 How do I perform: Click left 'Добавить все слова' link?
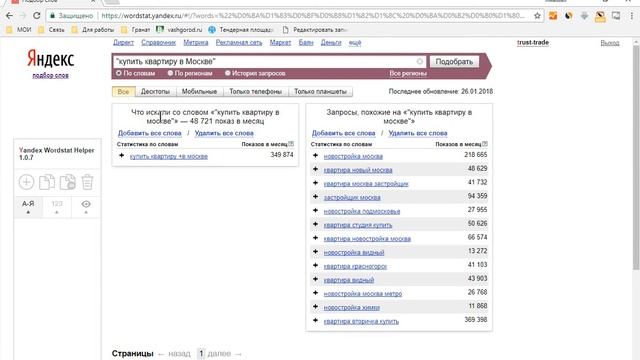coord(149,133)
